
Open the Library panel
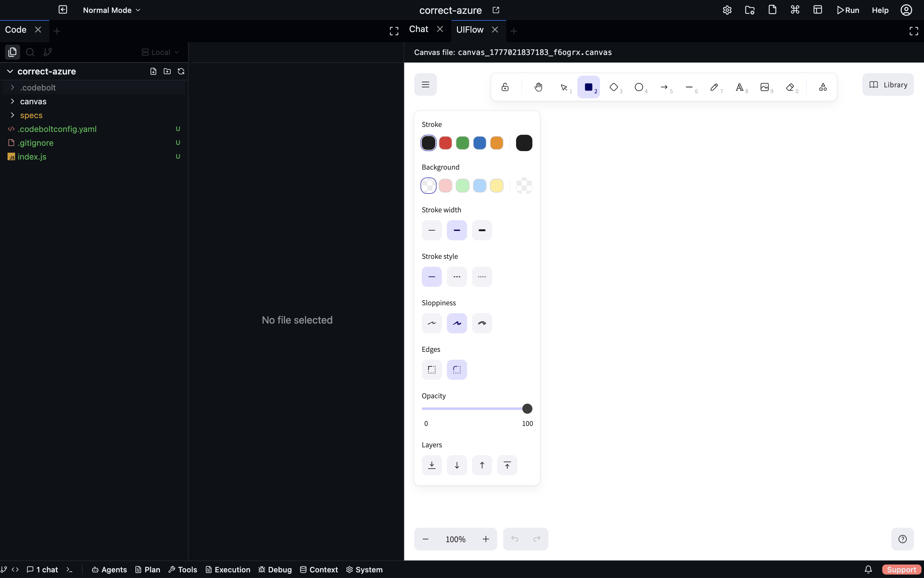tap(888, 85)
